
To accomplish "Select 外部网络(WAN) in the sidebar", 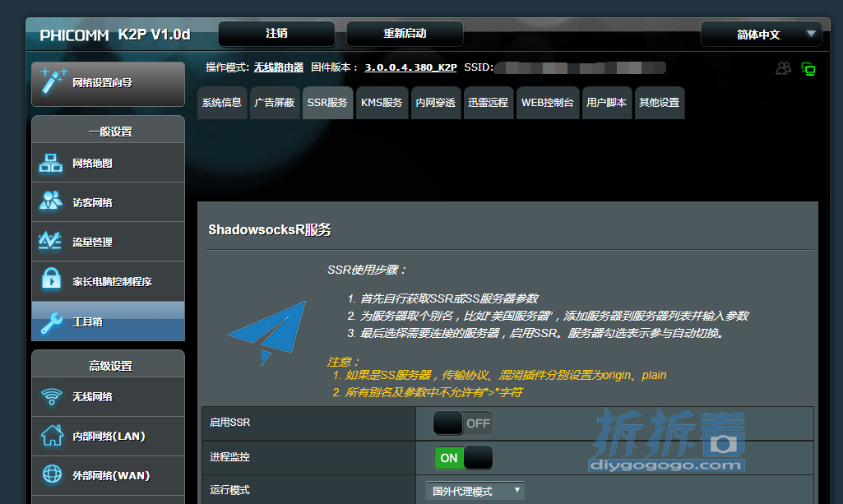I will click(x=108, y=475).
